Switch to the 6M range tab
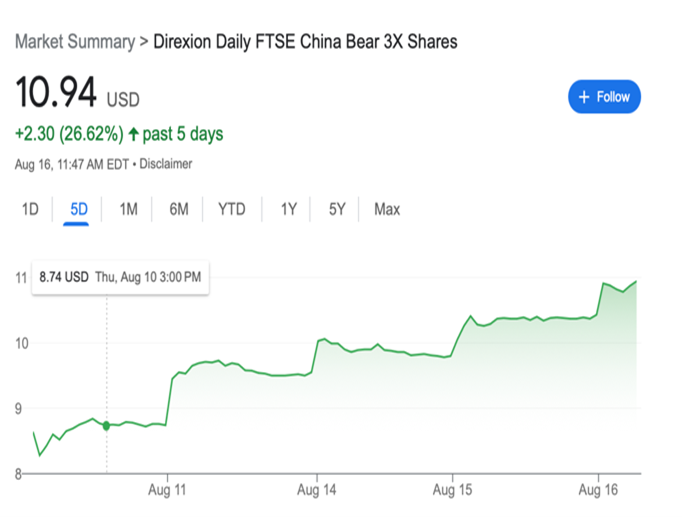This screenshot has width=682, height=517. (x=179, y=209)
